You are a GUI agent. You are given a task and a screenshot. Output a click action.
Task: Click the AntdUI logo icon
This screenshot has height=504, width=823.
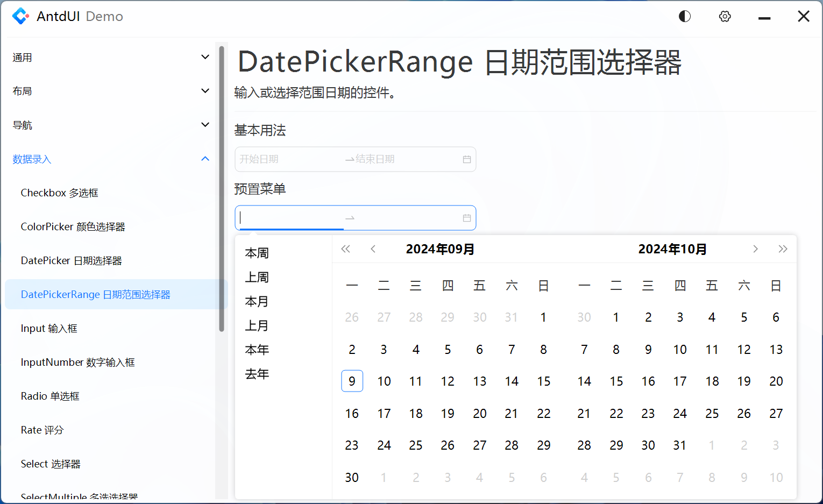(x=21, y=16)
